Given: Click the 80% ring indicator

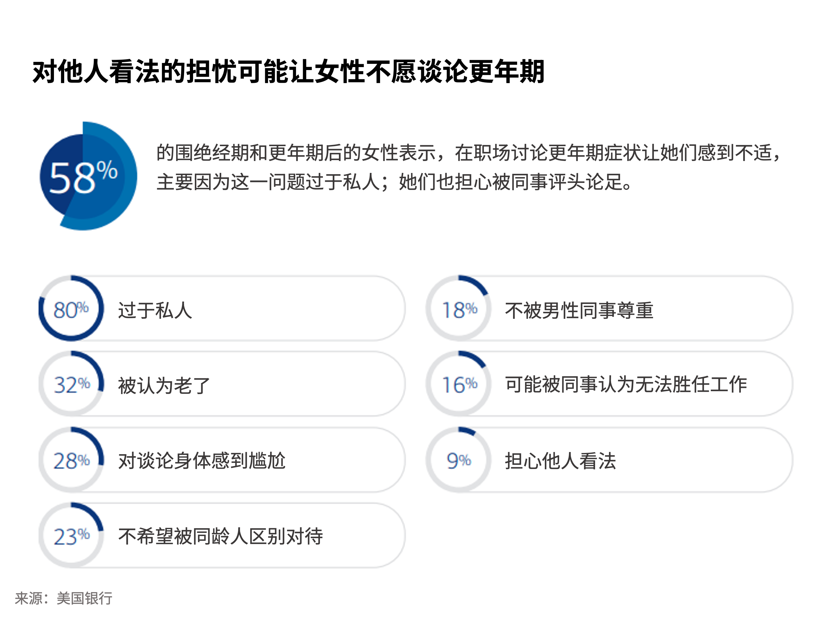Looking at the screenshot, I should pyautogui.click(x=71, y=308).
